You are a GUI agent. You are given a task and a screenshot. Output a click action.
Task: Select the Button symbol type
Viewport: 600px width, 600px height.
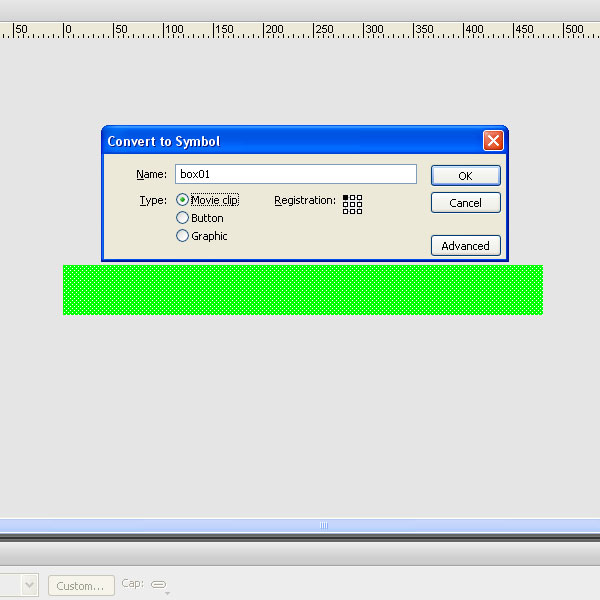(x=183, y=218)
